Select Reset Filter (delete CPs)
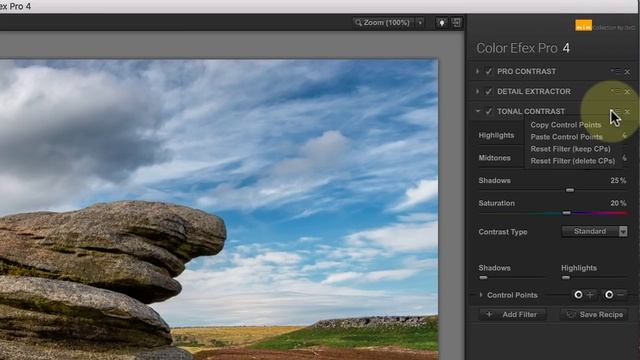Image resolution: width=640 pixels, height=360 pixels. tap(573, 161)
